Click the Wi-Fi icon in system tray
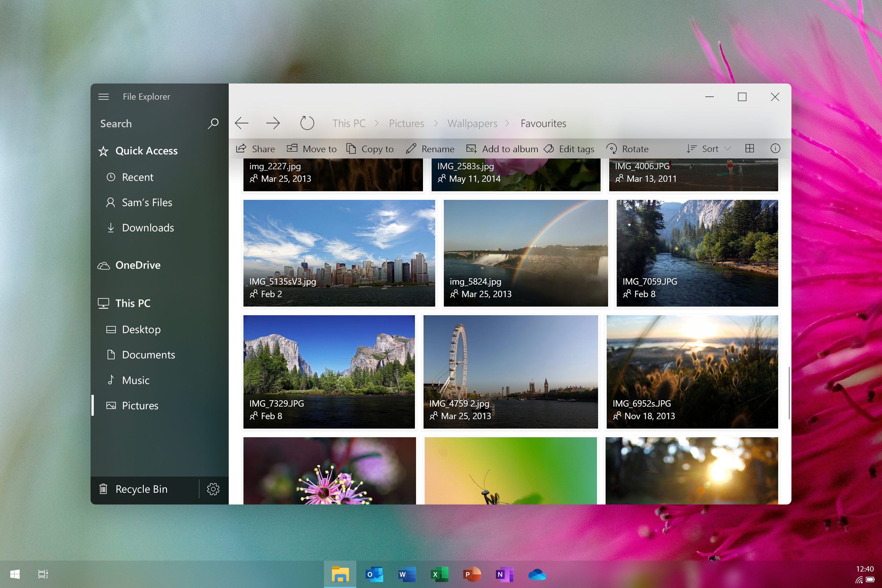 [x=859, y=580]
